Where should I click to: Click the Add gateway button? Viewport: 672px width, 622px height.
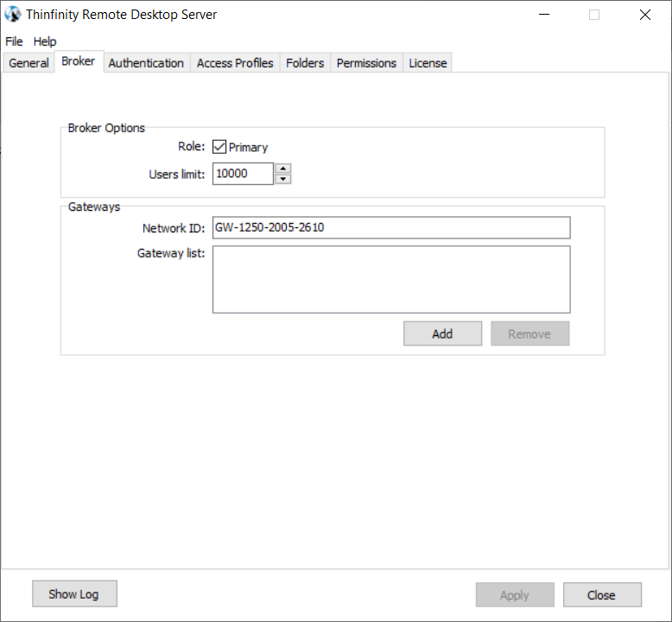click(x=443, y=333)
